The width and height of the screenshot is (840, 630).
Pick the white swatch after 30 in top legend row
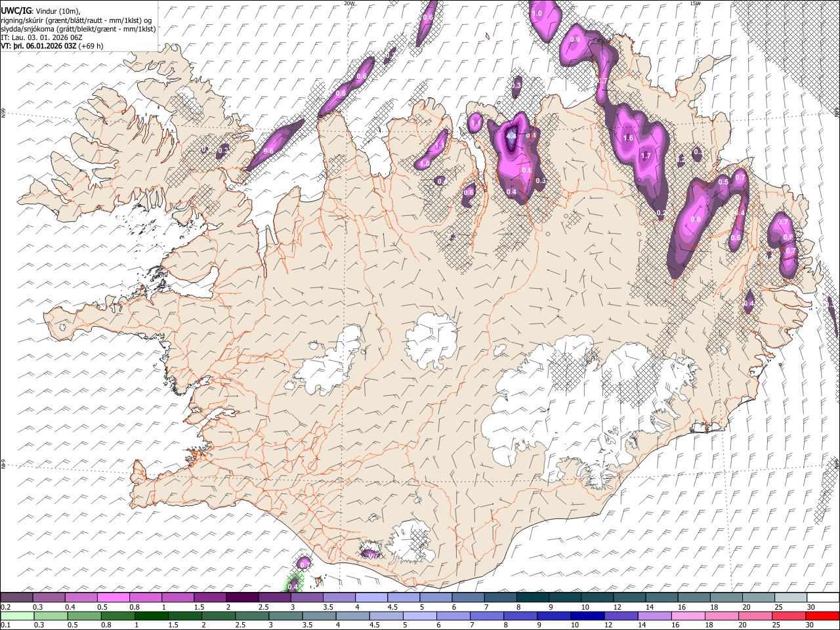(x=823, y=598)
